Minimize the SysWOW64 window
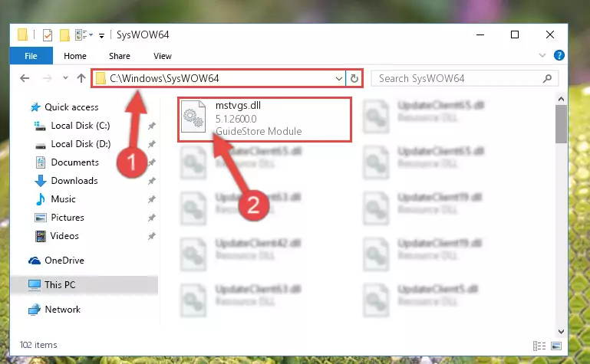The image size is (590, 364). click(x=480, y=35)
